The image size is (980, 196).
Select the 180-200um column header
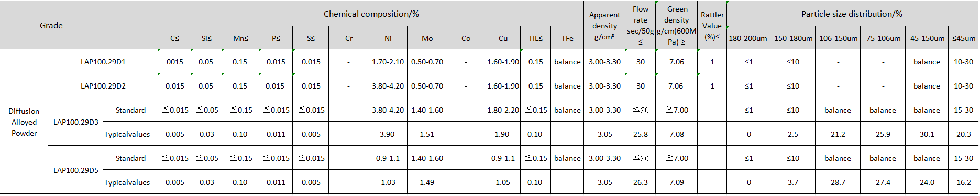(748, 38)
